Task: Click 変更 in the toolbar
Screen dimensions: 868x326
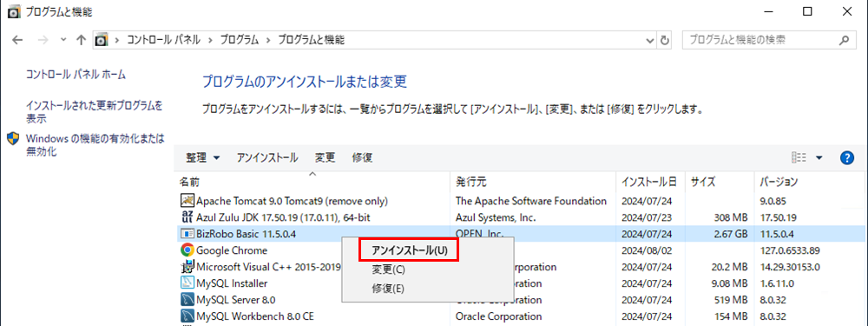Action: pyautogui.click(x=325, y=158)
